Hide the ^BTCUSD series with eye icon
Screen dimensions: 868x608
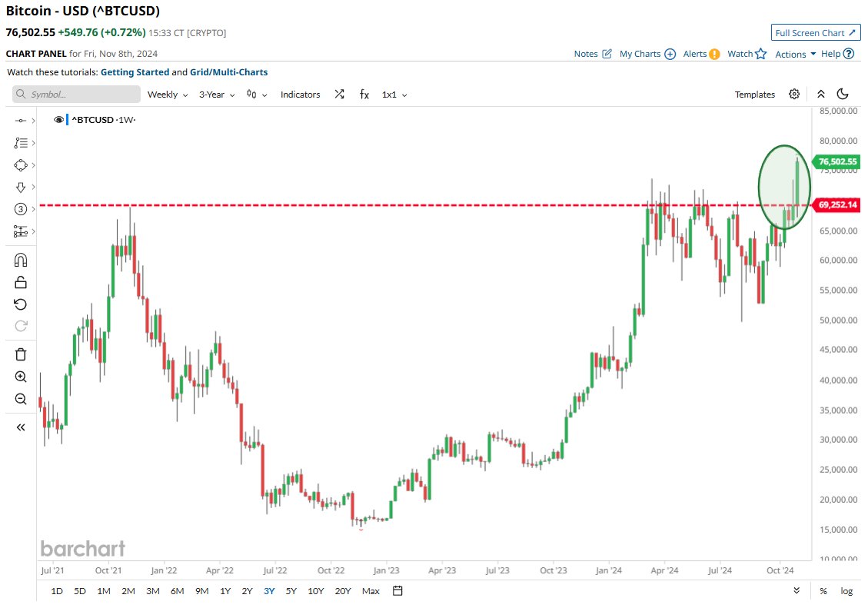tap(58, 119)
